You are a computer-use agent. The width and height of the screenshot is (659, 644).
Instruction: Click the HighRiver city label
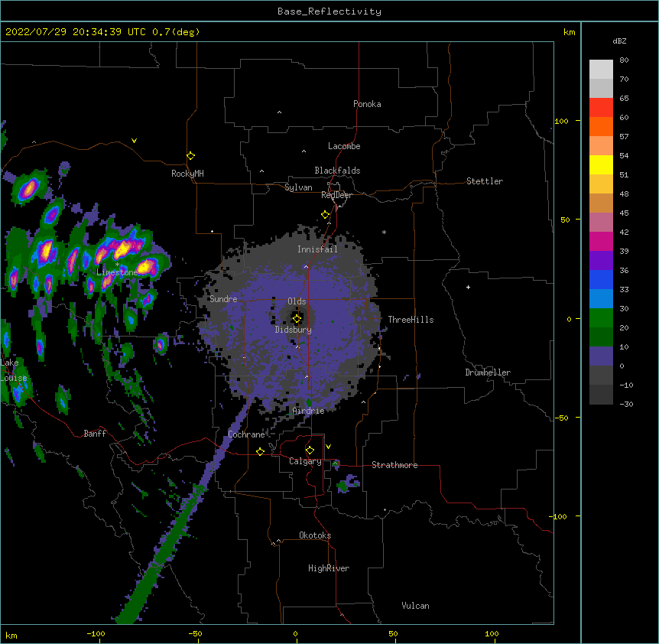329,568
